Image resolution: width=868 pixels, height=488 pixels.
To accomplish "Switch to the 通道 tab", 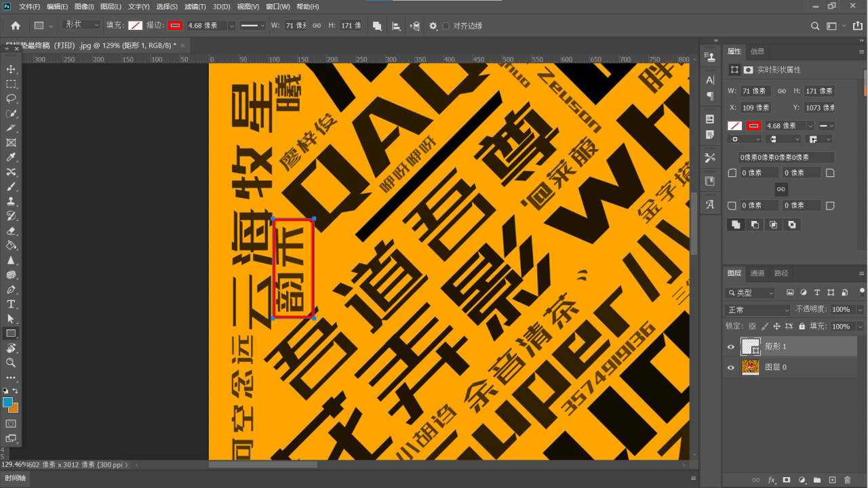I will tap(757, 273).
